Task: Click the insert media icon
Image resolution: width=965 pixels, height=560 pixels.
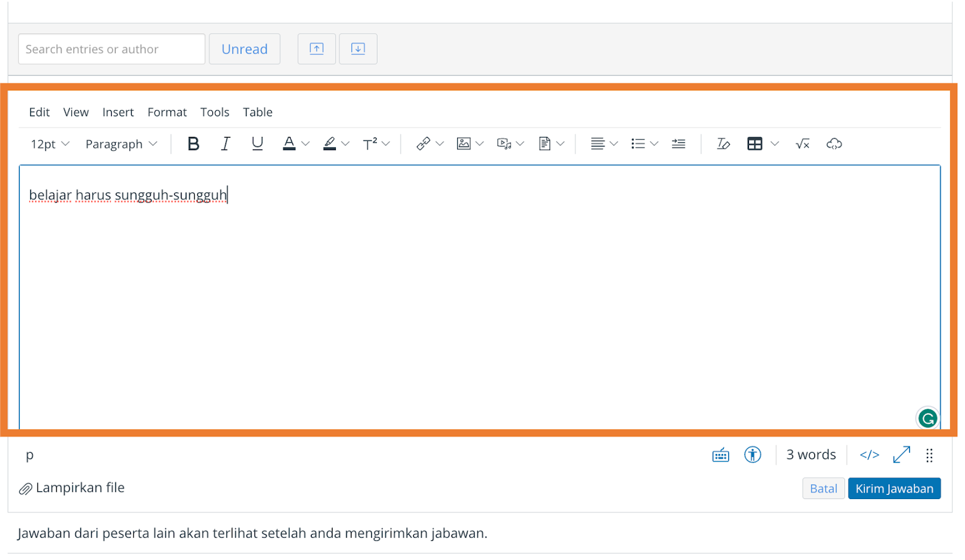Action: click(504, 143)
